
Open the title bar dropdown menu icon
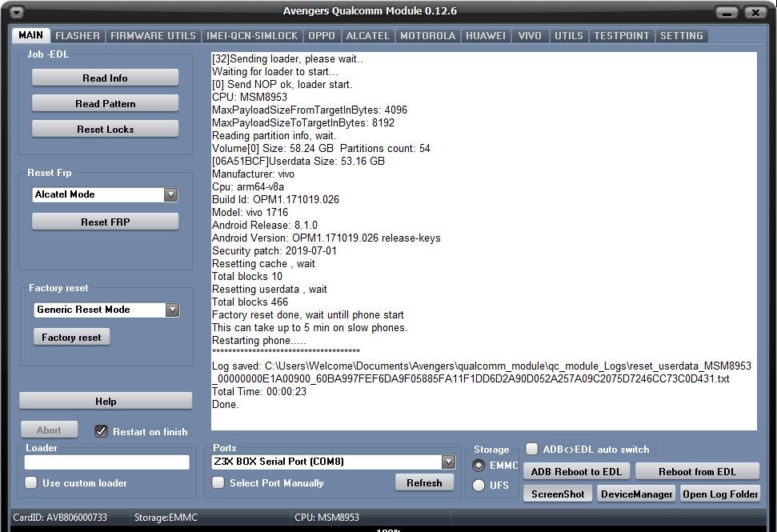[x=17, y=11]
